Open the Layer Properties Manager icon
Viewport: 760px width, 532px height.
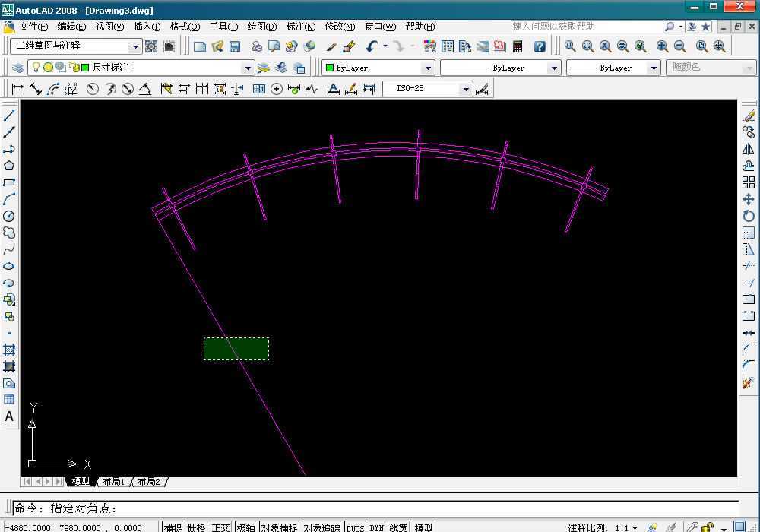click(18, 68)
